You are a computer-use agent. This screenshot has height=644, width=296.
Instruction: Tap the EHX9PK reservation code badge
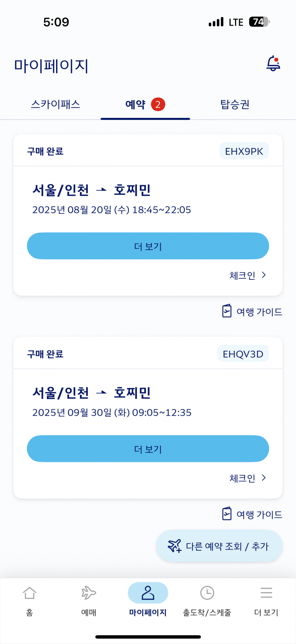click(244, 151)
